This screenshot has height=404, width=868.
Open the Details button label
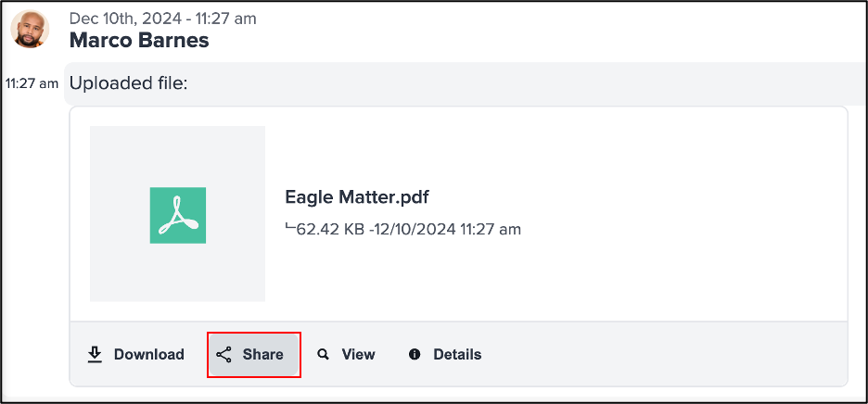457,354
